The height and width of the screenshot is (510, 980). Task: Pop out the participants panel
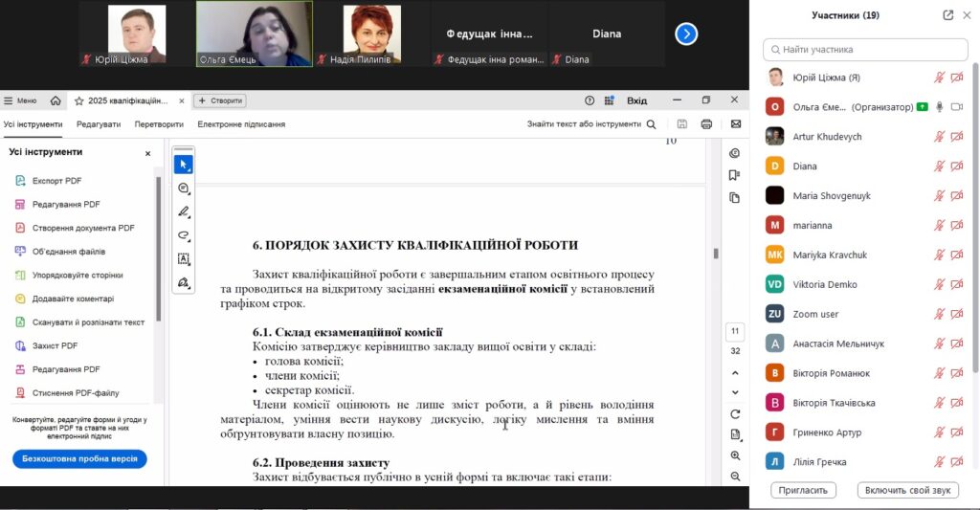point(947,15)
